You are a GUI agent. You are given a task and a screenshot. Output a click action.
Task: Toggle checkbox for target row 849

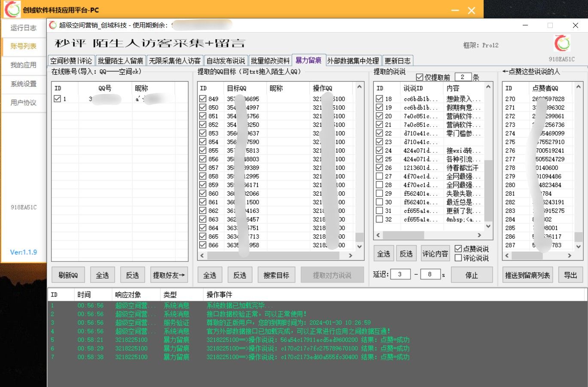coord(203,99)
